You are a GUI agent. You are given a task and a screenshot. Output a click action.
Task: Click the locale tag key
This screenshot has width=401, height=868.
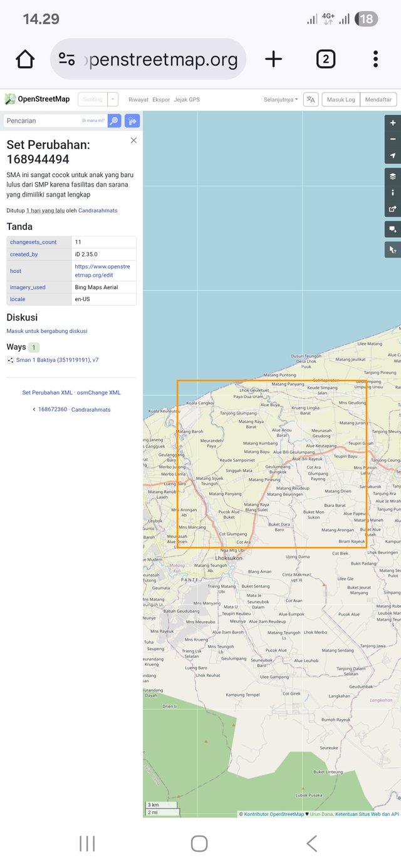[x=18, y=299]
